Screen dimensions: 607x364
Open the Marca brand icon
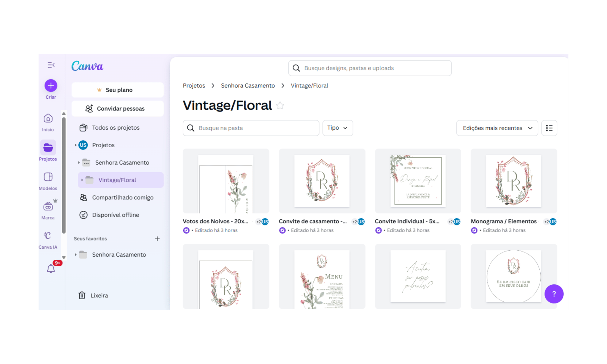pos(48,207)
